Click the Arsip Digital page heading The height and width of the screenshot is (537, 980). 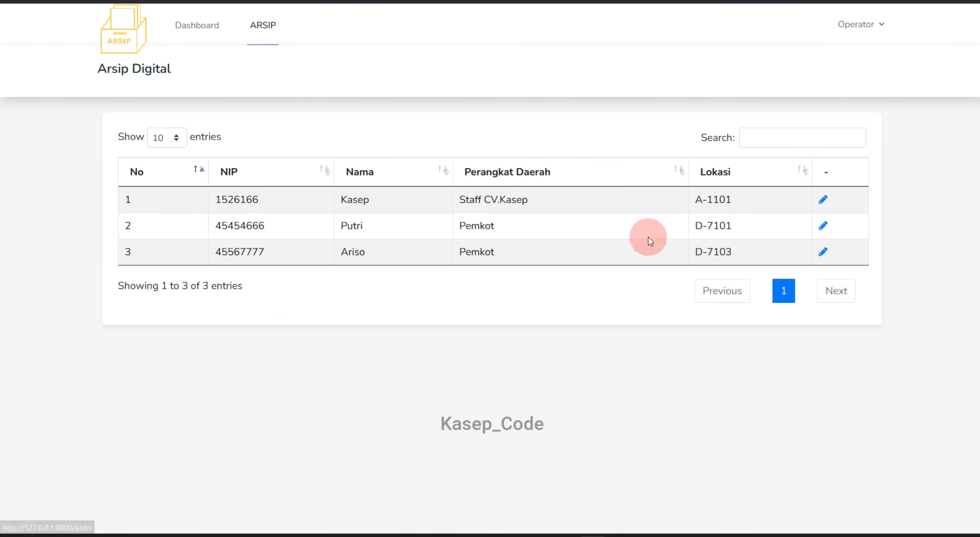point(134,69)
